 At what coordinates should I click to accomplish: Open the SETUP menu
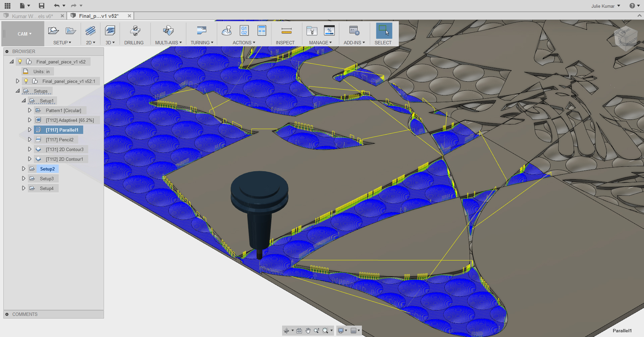62,43
